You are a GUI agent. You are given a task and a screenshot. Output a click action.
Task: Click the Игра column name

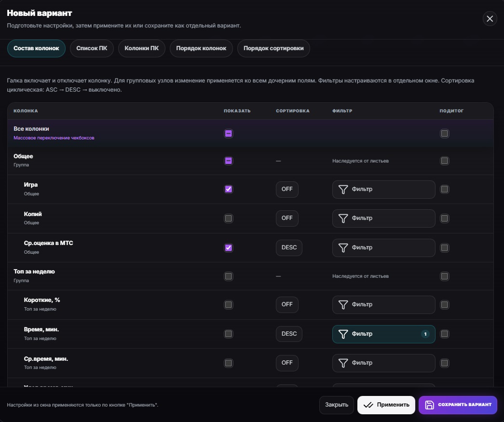coord(30,185)
